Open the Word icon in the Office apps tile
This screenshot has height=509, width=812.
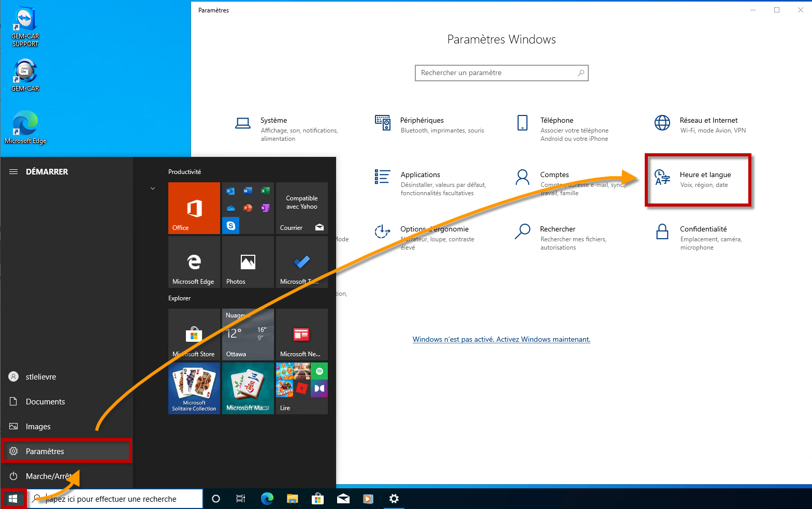point(248,191)
